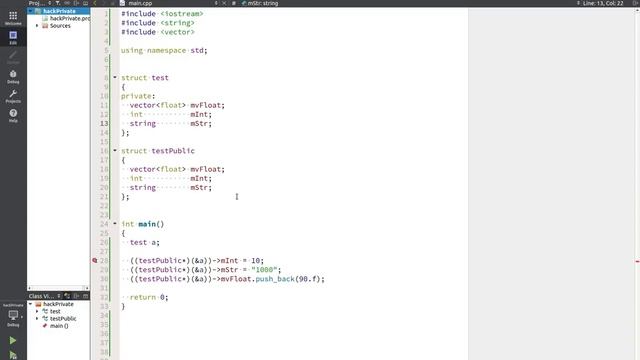Fold the struct testPublic block
640x360 pixels.
coord(115,150)
